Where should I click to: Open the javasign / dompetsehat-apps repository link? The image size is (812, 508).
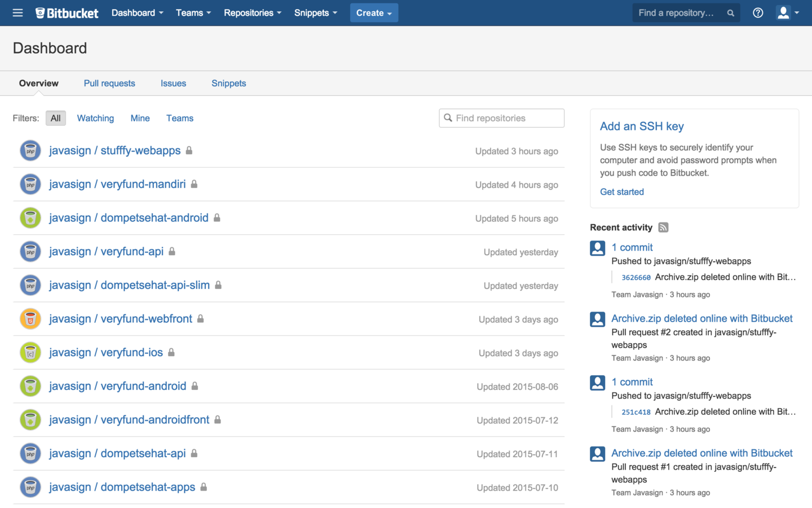[x=122, y=487]
